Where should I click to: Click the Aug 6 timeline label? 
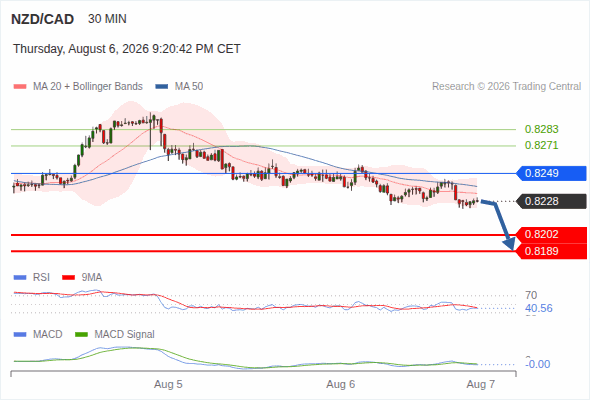(x=341, y=385)
